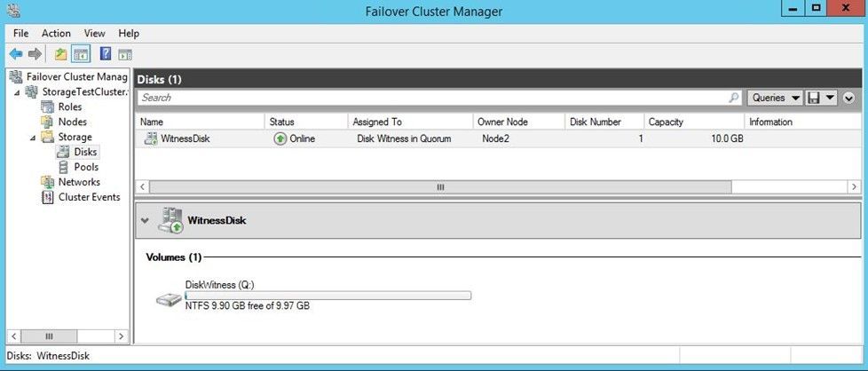Viewport: 868px width, 371px height.
Task: Sort by the Assigned To column header
Action: (411, 122)
